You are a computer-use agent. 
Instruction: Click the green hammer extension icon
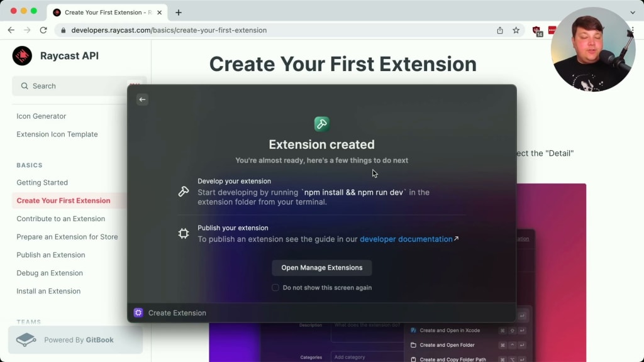[x=321, y=124]
